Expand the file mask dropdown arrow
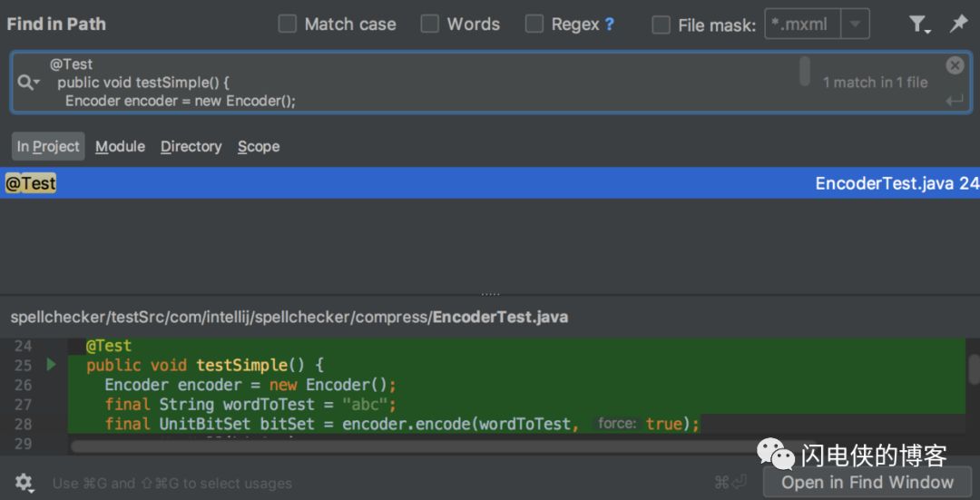Screen dimensions: 980x500 (x=855, y=25)
